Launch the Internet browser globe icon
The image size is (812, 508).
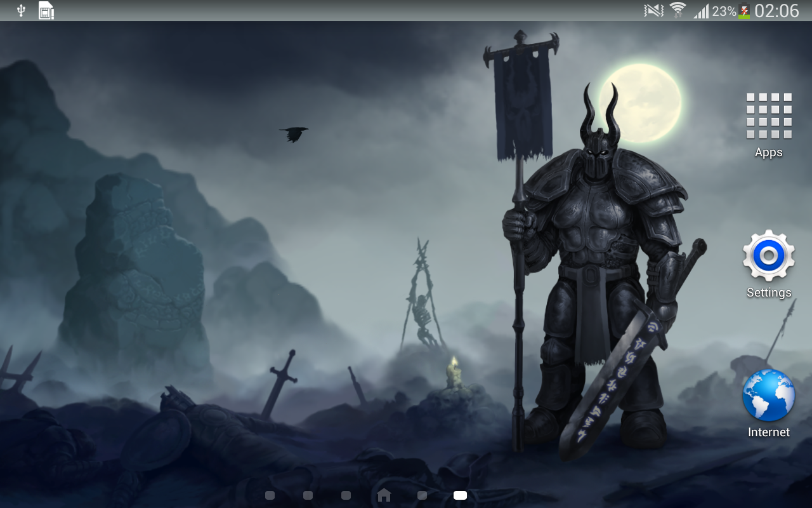tap(769, 395)
